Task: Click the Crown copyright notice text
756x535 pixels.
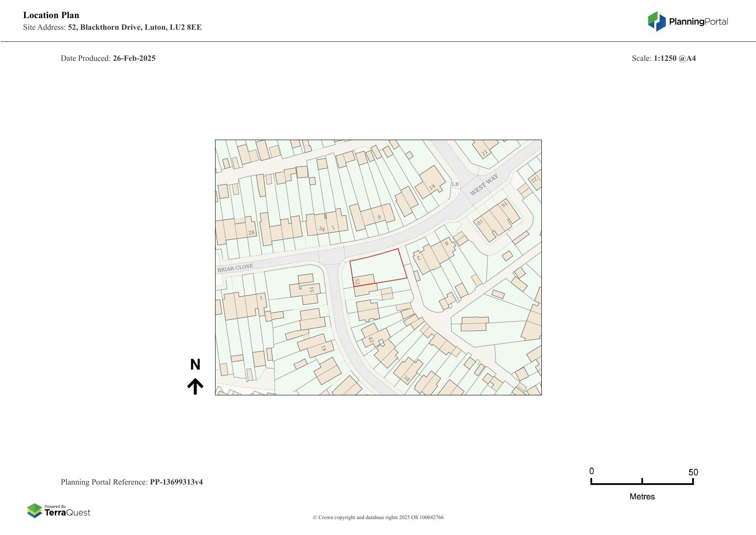Action: [x=378, y=517]
